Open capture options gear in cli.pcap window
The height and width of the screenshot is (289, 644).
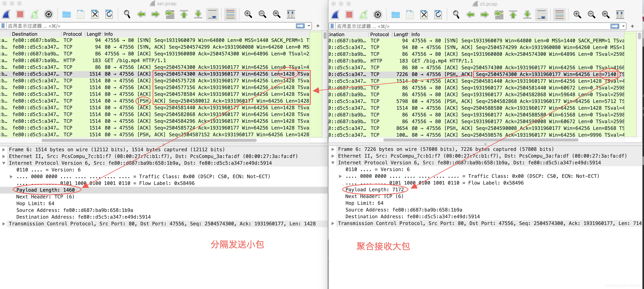click(x=378, y=15)
